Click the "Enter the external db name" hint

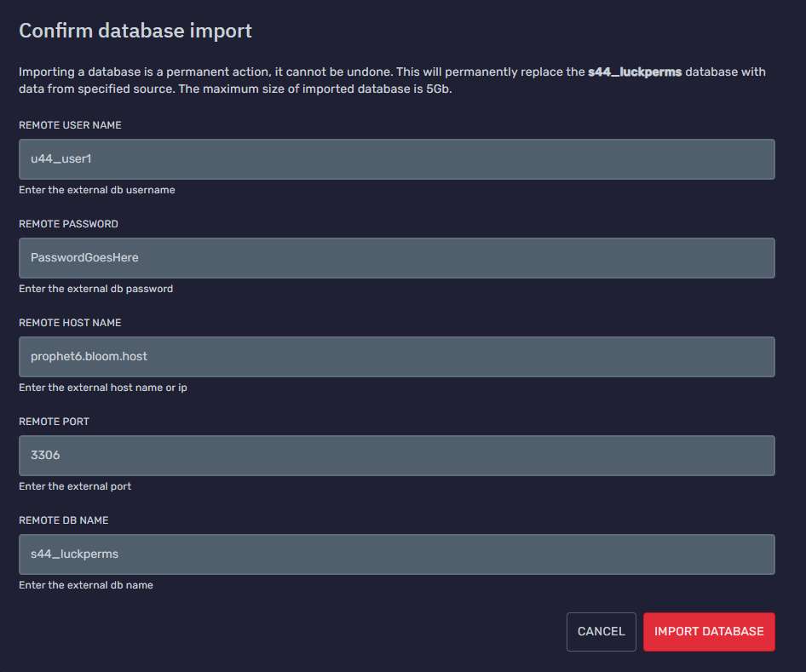pyautogui.click(x=86, y=585)
